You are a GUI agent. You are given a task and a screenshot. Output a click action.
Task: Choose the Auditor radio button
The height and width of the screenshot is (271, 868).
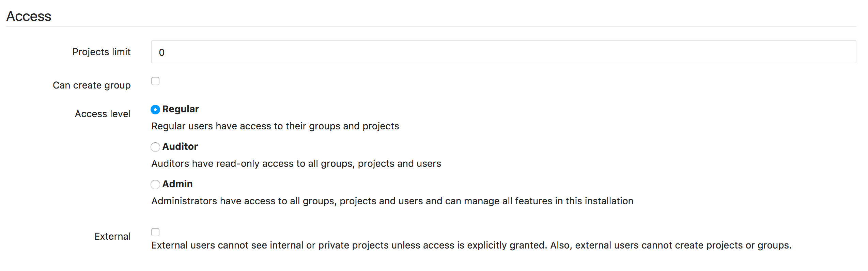155,147
